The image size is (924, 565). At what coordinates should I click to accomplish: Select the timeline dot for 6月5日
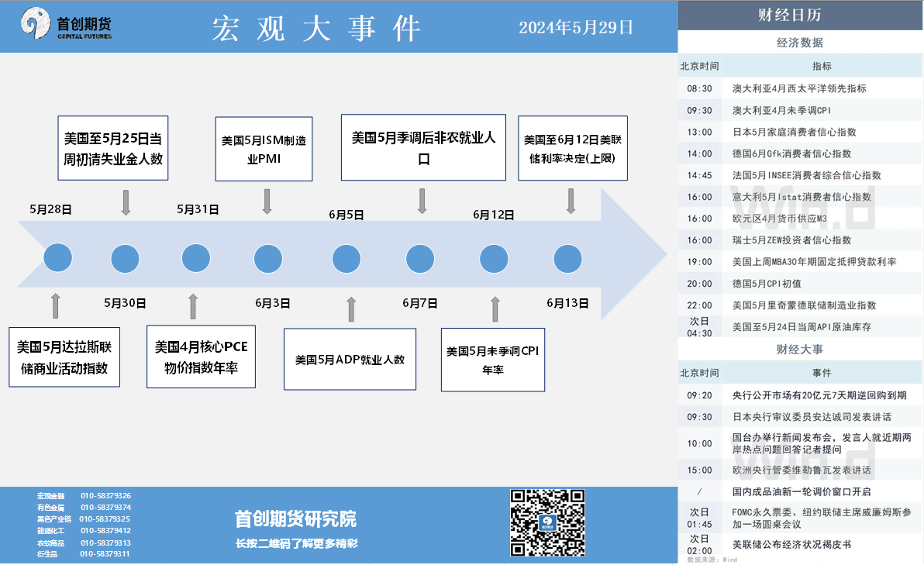click(x=346, y=259)
